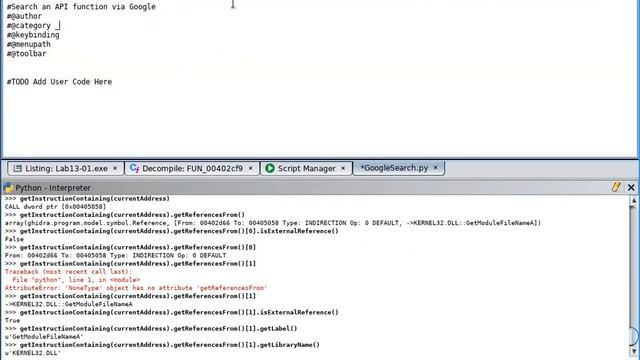Select the *GoogleSearch.py editor tab
This screenshot has height=360, width=640.
(x=394, y=168)
